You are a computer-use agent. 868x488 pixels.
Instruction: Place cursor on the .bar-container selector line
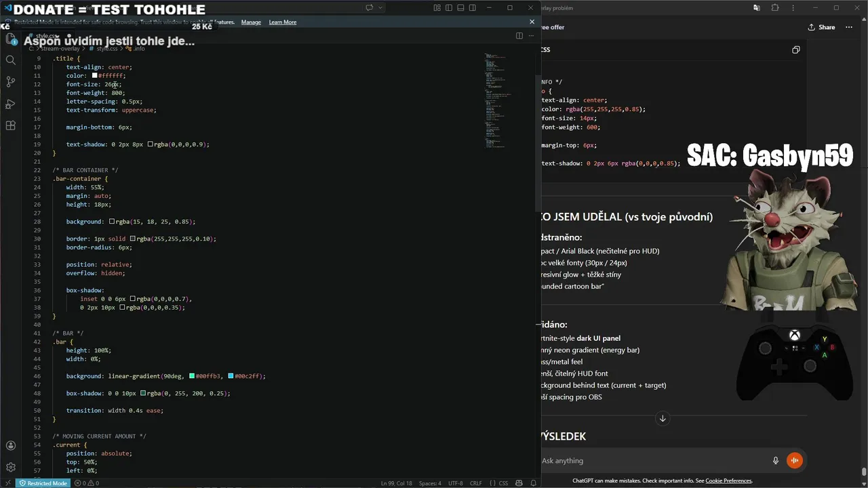[x=80, y=179]
